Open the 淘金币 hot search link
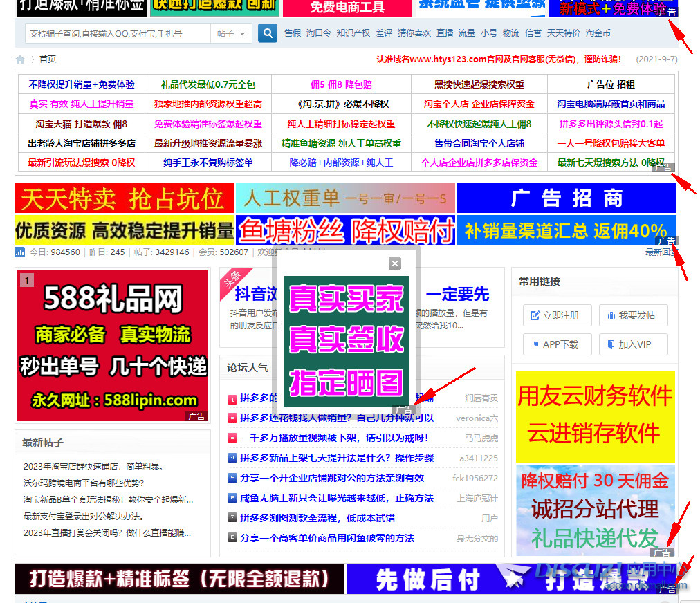Image resolution: width=700 pixels, height=603 pixels. click(x=598, y=33)
